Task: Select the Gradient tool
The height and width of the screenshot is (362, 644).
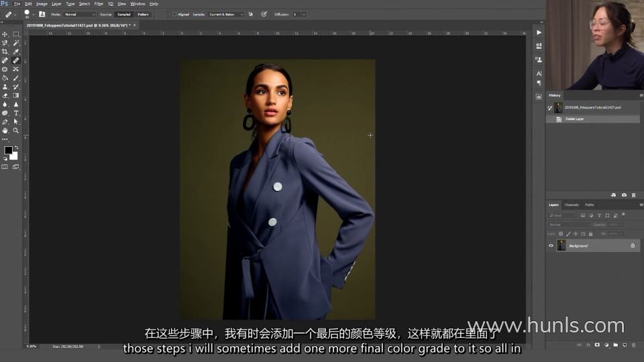Action: point(15,96)
